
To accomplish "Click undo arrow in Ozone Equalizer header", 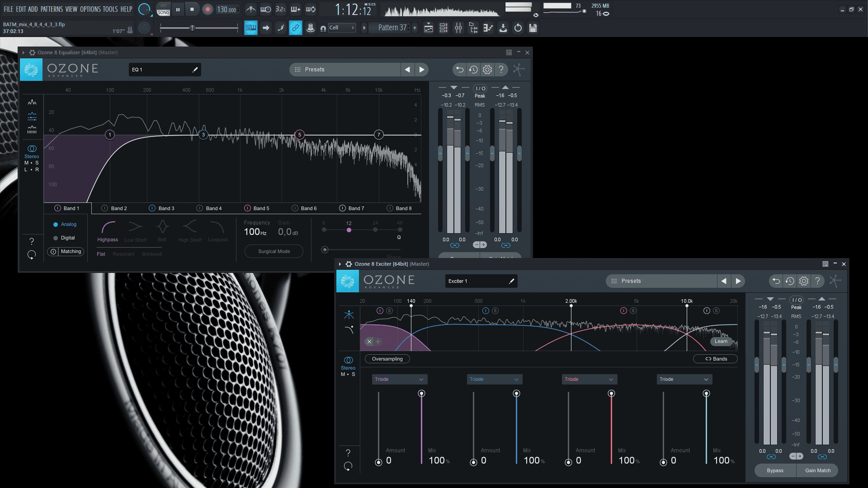I will coord(459,70).
